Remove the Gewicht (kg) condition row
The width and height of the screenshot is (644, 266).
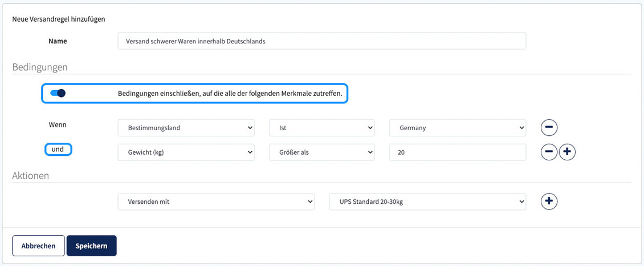pyautogui.click(x=549, y=152)
